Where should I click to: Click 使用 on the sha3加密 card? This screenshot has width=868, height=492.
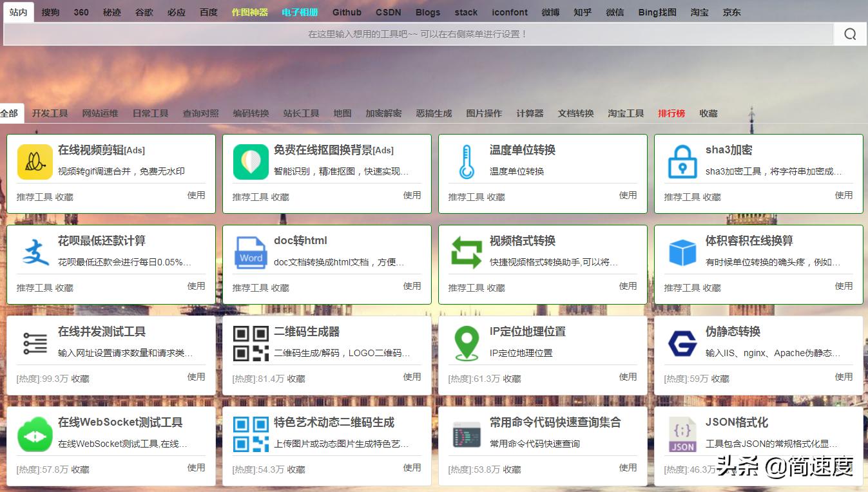tap(844, 196)
